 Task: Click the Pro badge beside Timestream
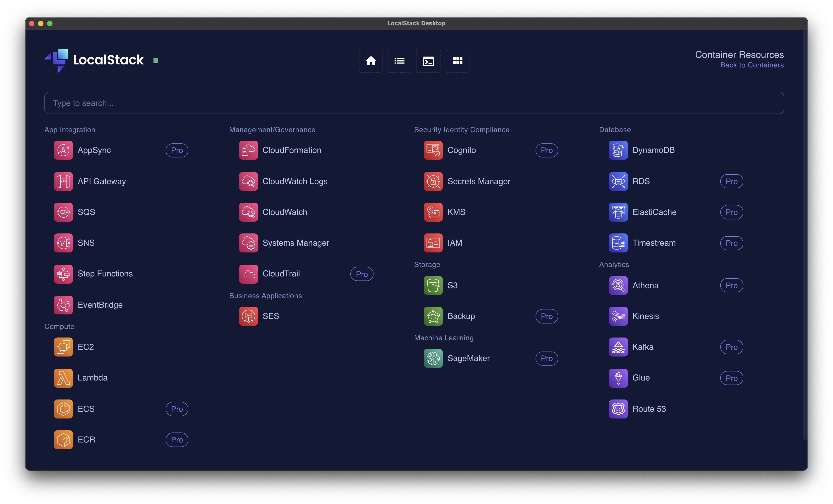coord(732,243)
